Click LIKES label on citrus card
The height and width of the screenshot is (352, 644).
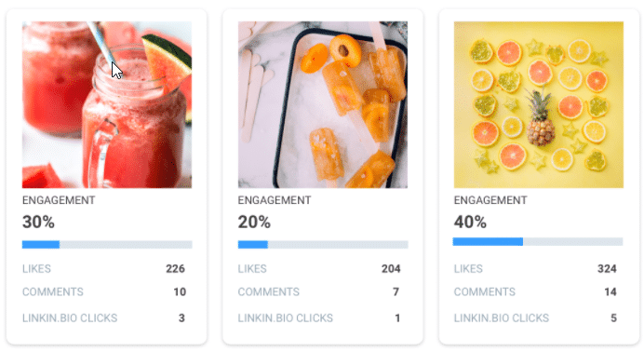point(468,268)
